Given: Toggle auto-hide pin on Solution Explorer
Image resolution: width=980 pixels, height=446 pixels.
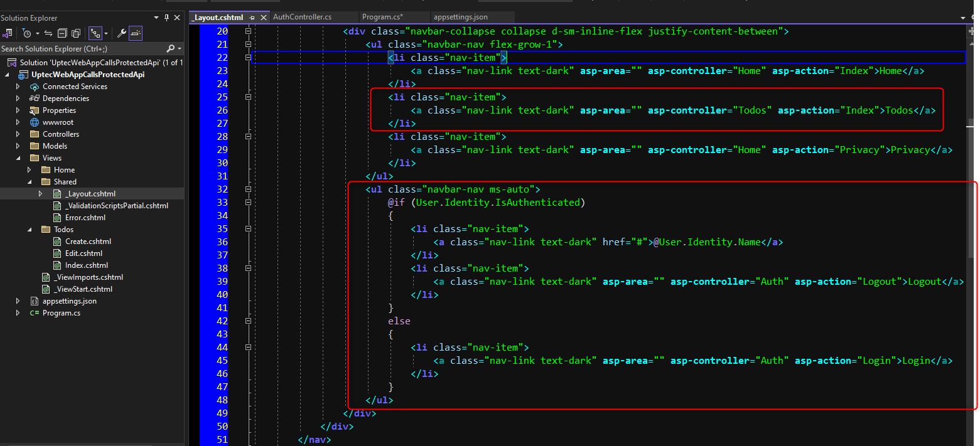Looking at the screenshot, I should pyautogui.click(x=166, y=18).
